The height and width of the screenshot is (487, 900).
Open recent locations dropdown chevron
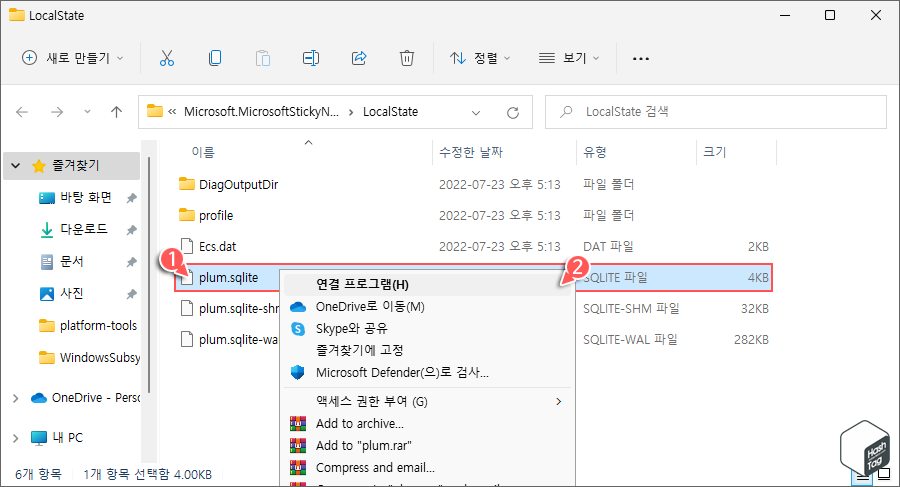87,112
